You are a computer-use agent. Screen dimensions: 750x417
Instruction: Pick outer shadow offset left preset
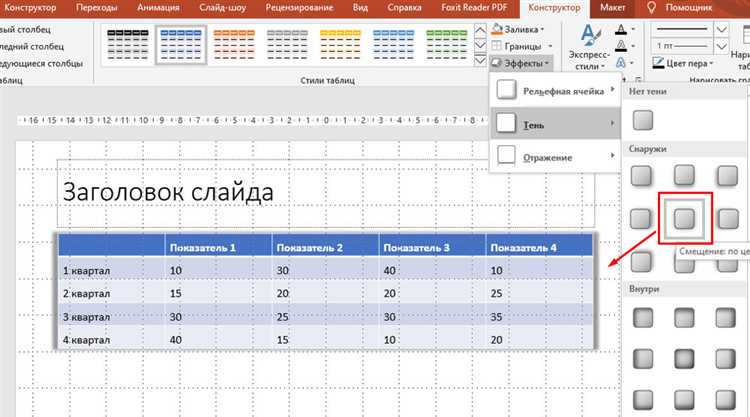[x=728, y=219]
